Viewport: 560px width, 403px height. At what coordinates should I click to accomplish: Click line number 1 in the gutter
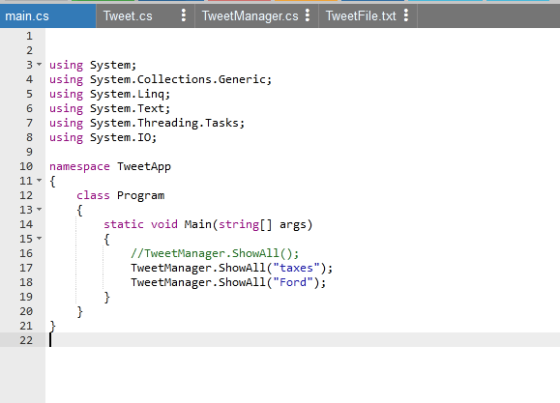point(29,36)
